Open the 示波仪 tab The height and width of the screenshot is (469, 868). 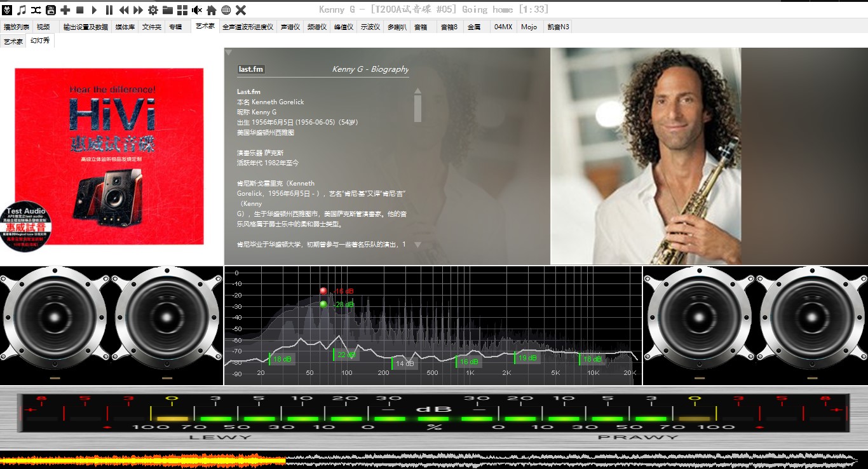pos(370,27)
